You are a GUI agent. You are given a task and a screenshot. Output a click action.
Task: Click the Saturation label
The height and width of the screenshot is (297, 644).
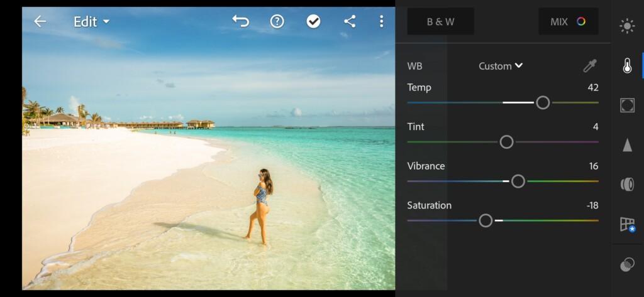pyautogui.click(x=429, y=205)
